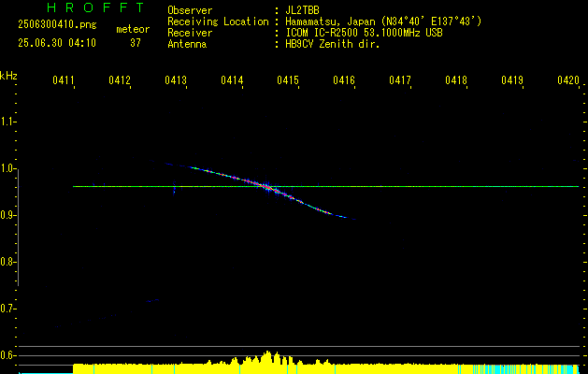
Task: Click the Receiver label
Action: coord(190,33)
